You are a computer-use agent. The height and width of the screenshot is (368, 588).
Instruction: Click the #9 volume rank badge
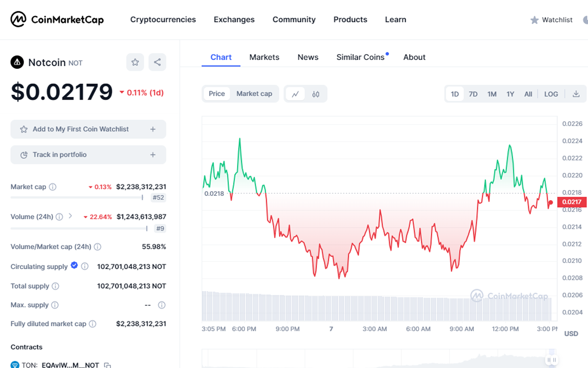[160, 228]
